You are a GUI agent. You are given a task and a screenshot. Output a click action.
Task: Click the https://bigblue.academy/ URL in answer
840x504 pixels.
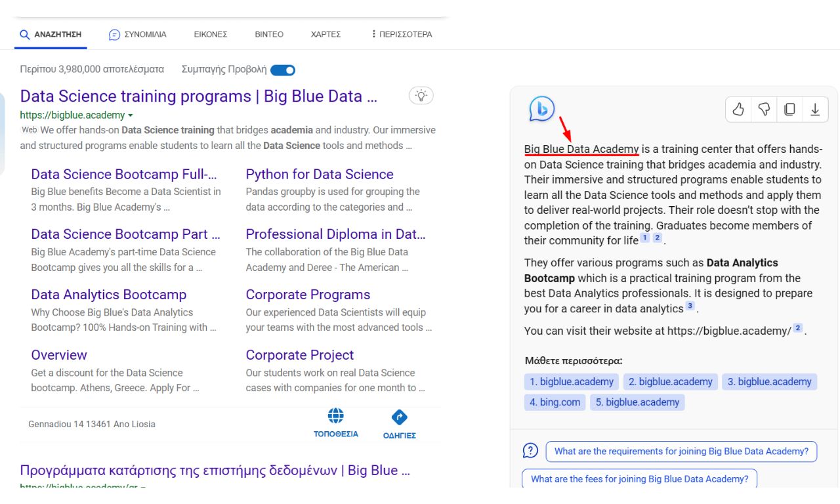tap(729, 331)
